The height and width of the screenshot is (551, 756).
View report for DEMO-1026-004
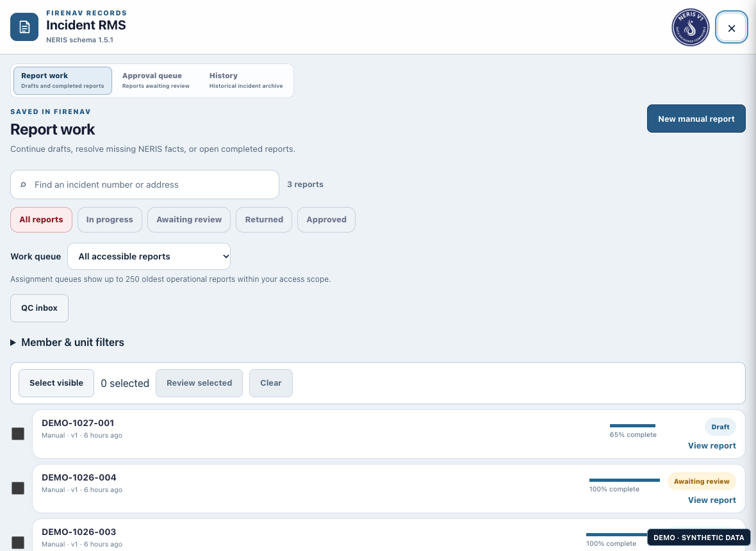[x=712, y=500]
